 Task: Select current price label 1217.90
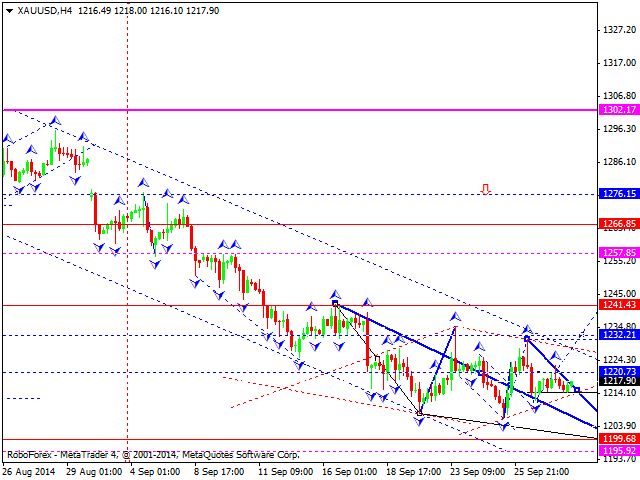[x=619, y=380]
